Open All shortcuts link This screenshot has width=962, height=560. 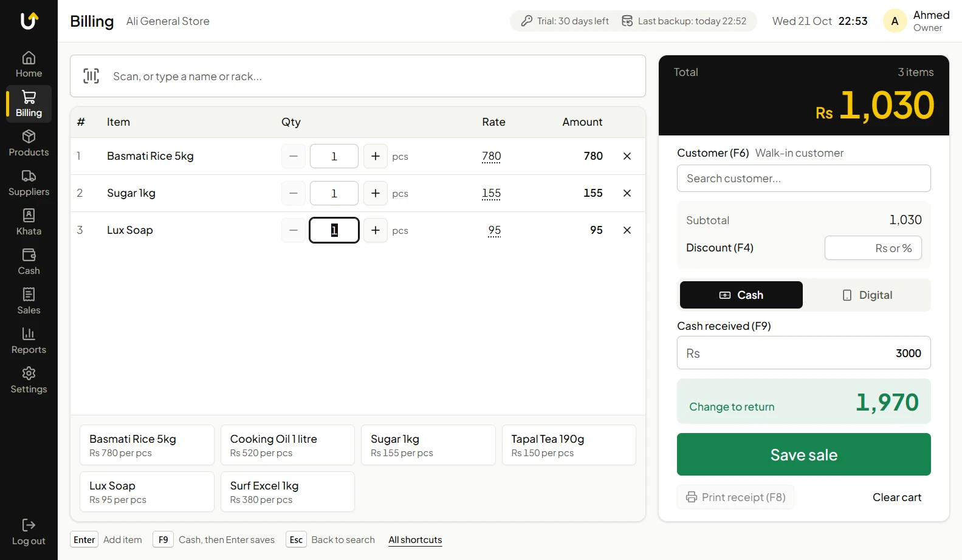[x=416, y=539]
